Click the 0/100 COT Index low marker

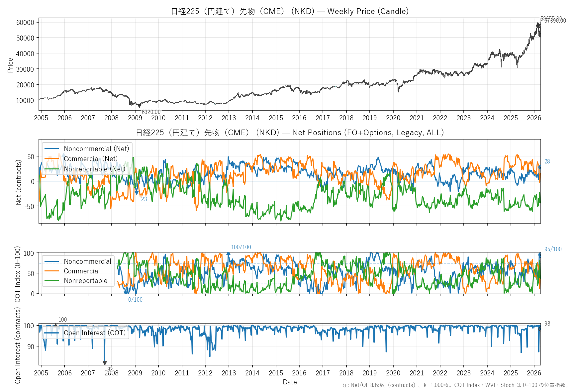point(126,293)
